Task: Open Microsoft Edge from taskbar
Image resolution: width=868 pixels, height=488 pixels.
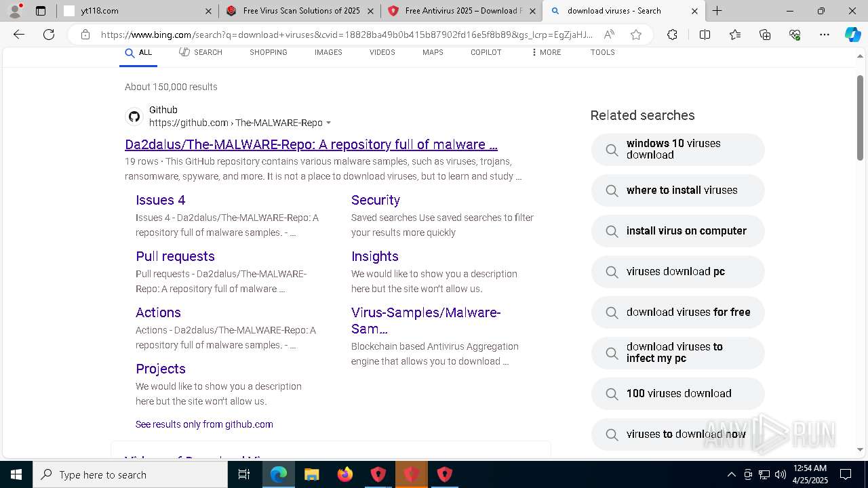Action: 279,474
